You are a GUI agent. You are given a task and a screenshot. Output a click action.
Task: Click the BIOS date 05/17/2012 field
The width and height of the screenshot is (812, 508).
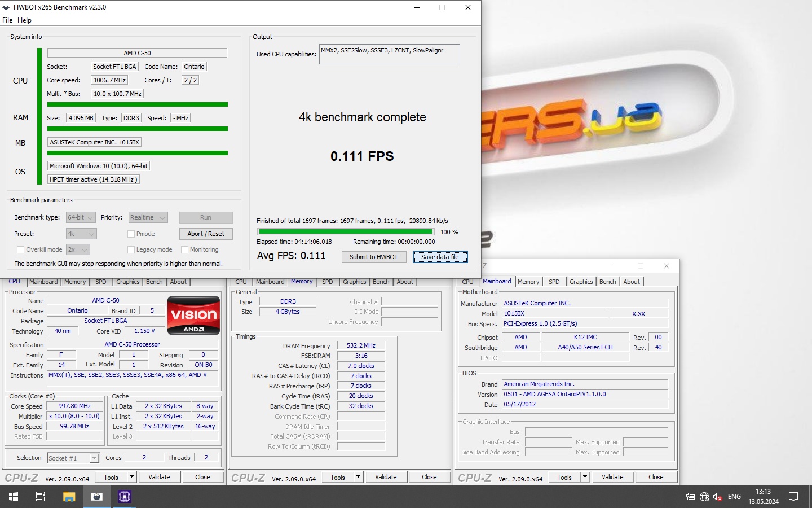585,404
